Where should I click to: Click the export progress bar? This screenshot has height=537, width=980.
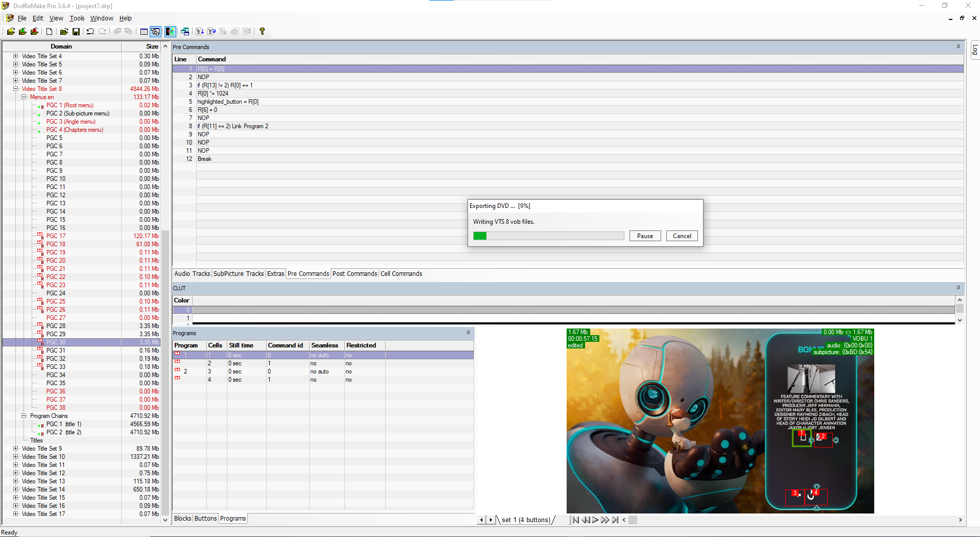(x=548, y=236)
